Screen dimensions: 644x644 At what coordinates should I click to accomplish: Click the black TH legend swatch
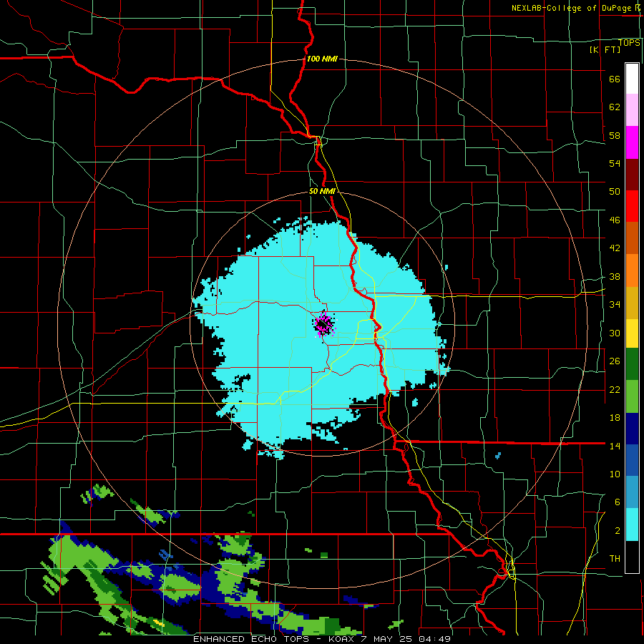pos(632,557)
